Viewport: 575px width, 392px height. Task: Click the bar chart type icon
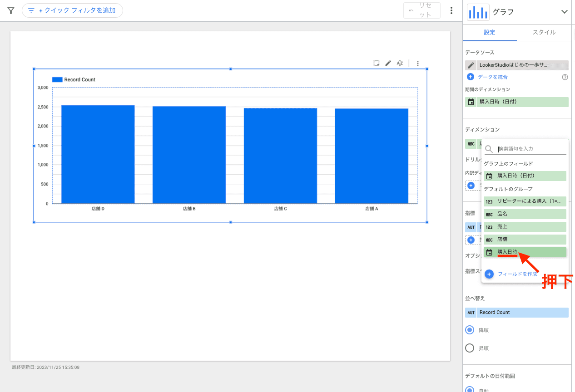pos(478,12)
